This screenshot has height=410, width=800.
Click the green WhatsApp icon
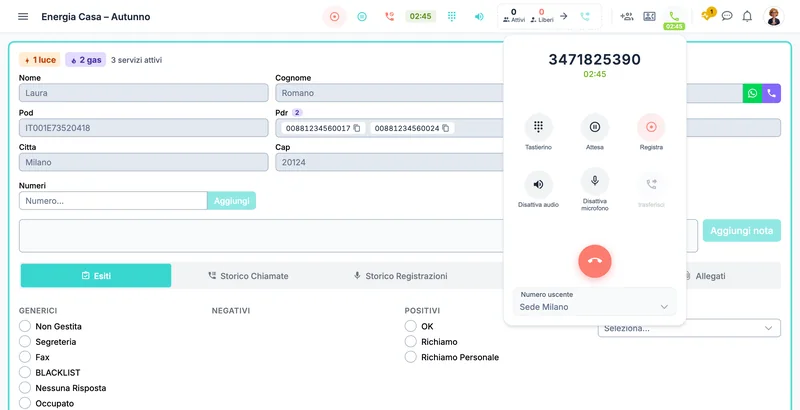(752, 93)
